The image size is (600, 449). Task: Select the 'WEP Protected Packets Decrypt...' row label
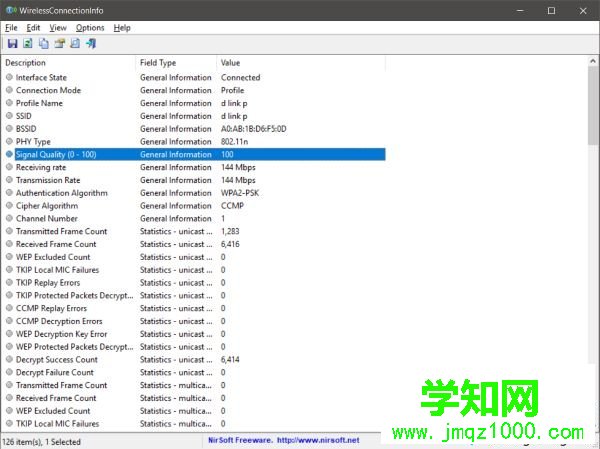(x=75, y=347)
